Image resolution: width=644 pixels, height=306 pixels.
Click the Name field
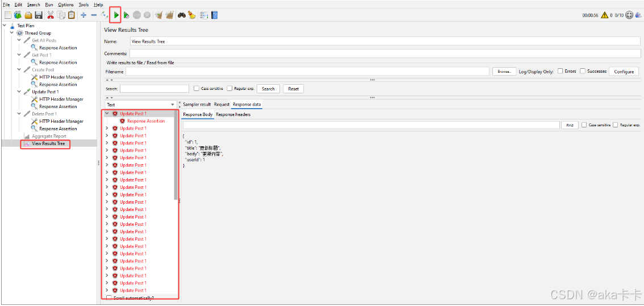coord(385,41)
